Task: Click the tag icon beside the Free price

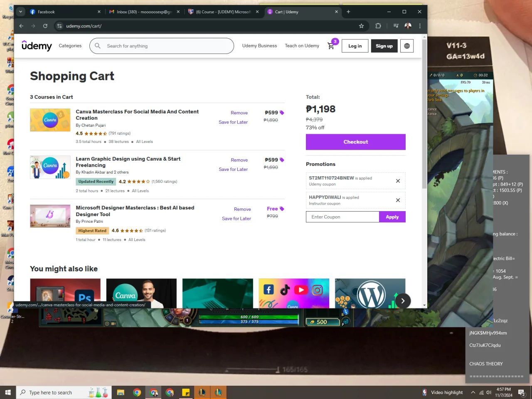Action: coord(282,209)
